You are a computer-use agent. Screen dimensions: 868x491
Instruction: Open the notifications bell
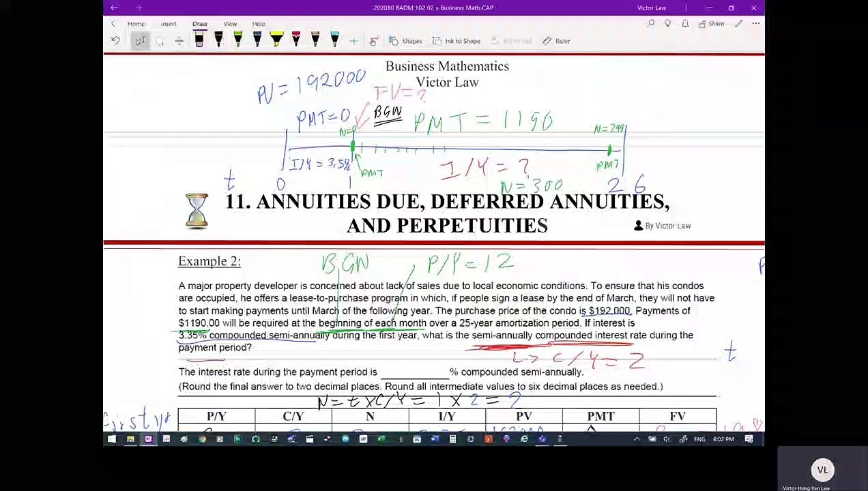[x=685, y=24]
